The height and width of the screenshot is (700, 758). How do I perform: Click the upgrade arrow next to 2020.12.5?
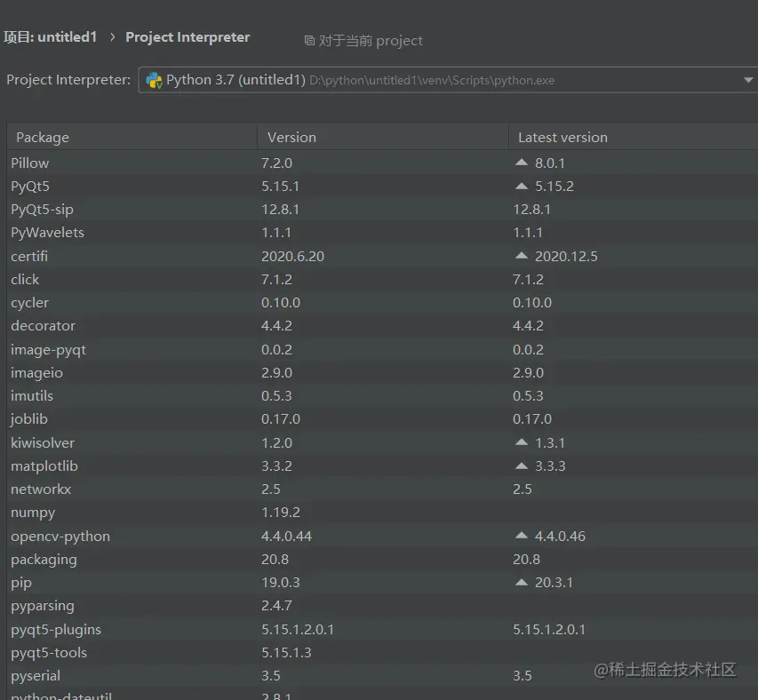click(522, 256)
